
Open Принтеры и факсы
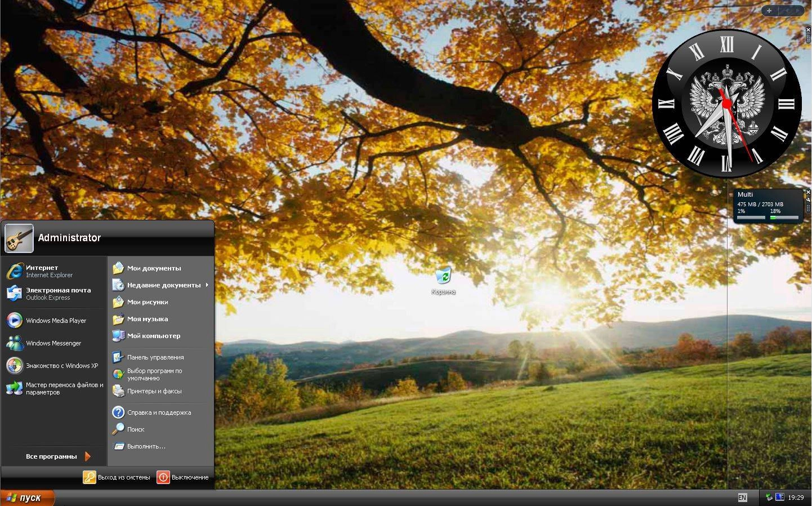160,391
